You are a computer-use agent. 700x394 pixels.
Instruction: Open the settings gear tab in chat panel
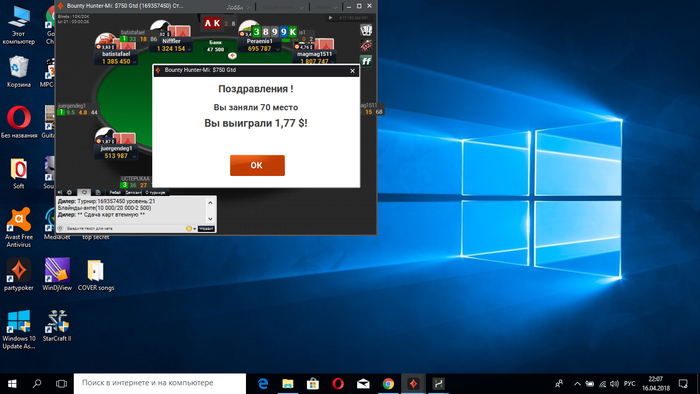(x=69, y=192)
